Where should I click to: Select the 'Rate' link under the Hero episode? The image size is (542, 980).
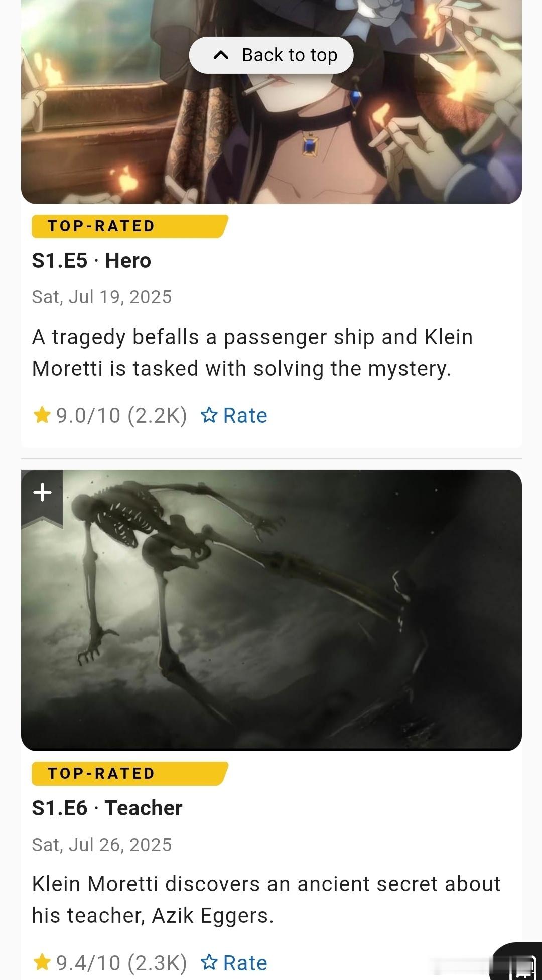click(245, 416)
